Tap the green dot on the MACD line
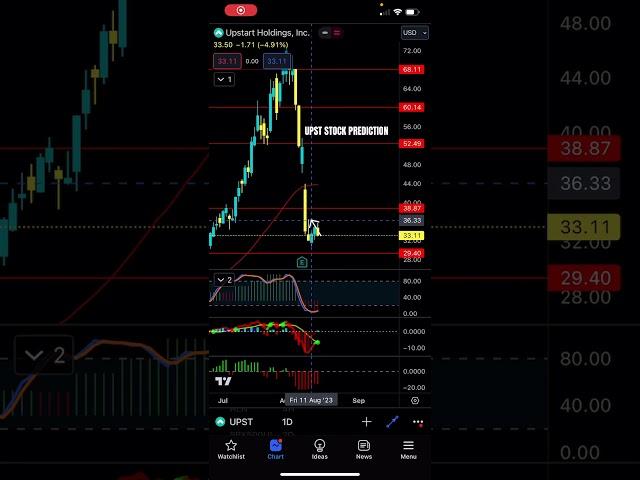This screenshot has width=640, height=480. coord(318,342)
